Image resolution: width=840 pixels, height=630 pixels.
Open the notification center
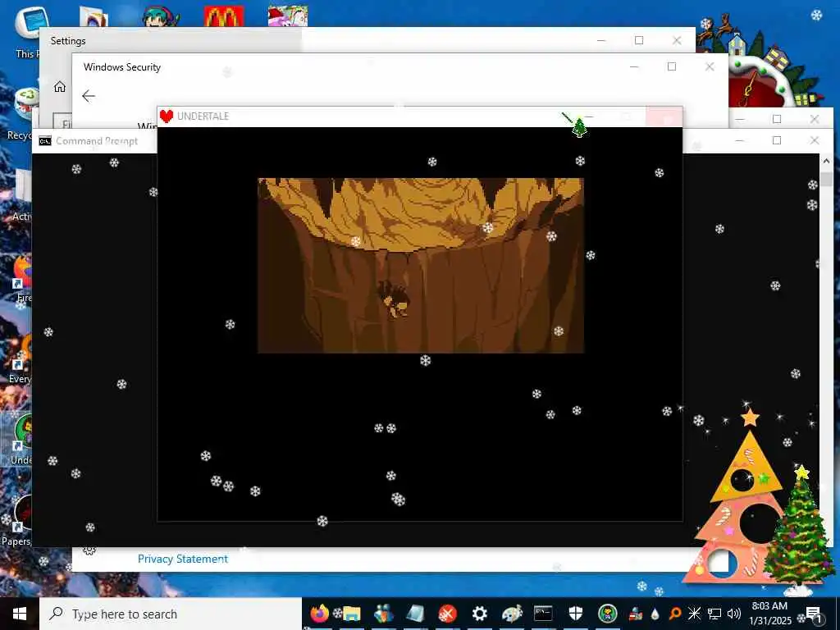(813, 614)
